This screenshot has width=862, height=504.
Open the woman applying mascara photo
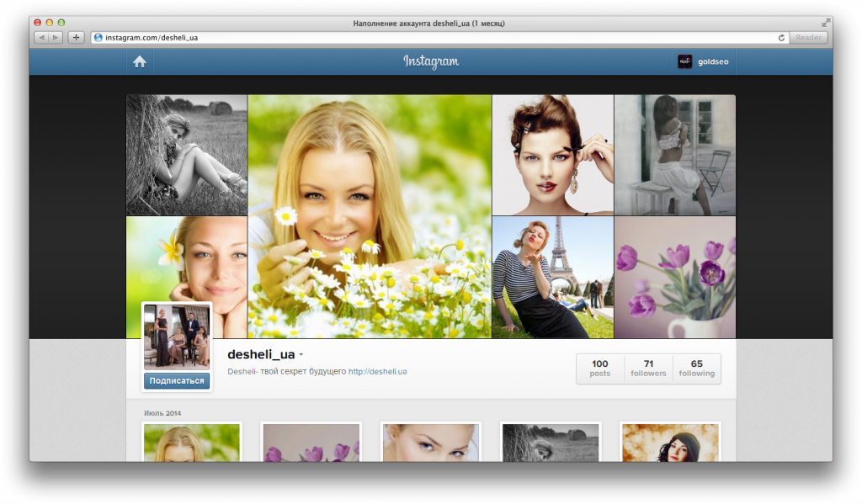[x=553, y=155]
